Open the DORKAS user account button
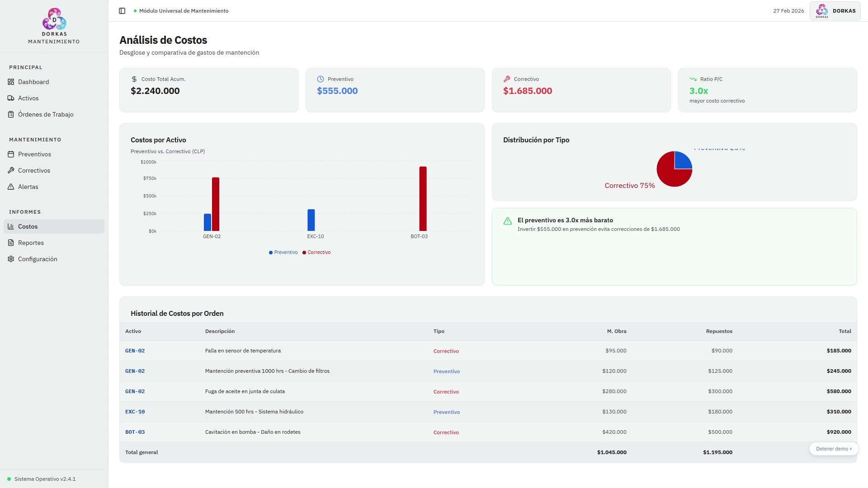The height and width of the screenshot is (488, 868). tap(835, 11)
